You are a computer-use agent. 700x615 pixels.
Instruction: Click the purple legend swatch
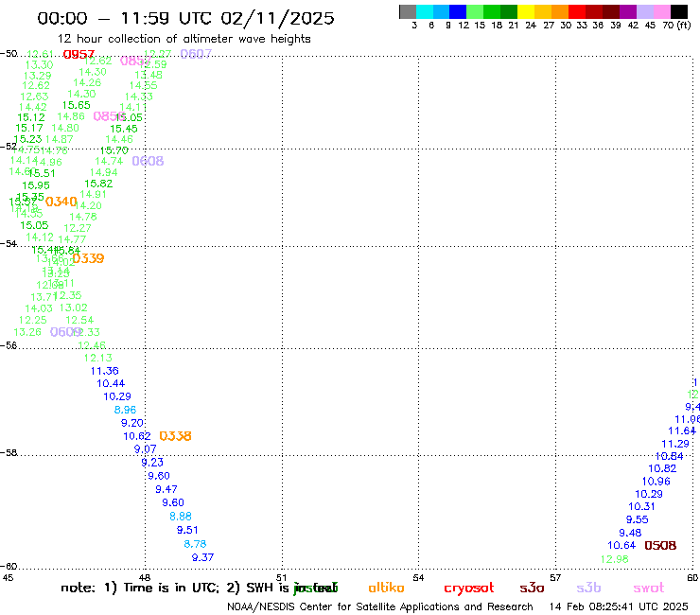click(x=628, y=11)
